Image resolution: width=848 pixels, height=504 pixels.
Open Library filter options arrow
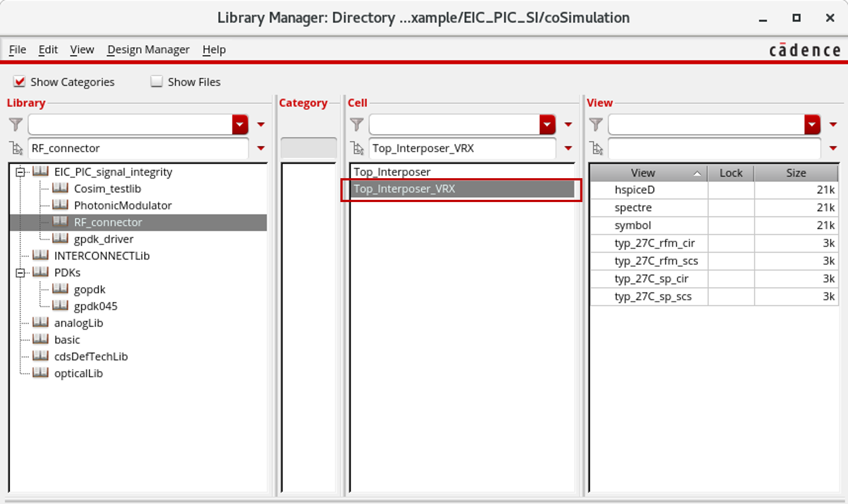261,125
